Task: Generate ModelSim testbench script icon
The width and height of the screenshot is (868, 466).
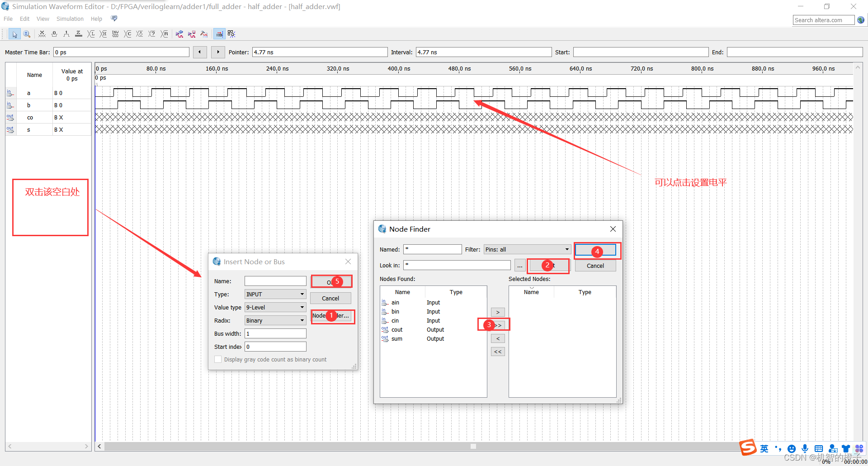Action: (x=204, y=34)
